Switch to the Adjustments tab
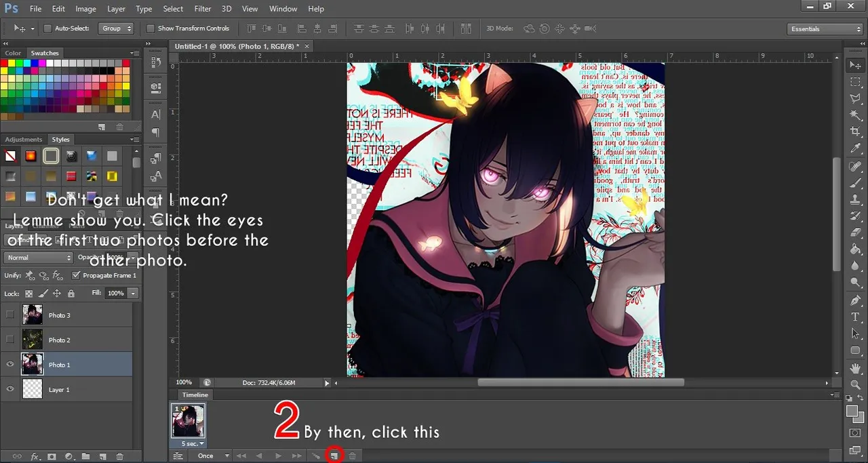 click(x=24, y=140)
